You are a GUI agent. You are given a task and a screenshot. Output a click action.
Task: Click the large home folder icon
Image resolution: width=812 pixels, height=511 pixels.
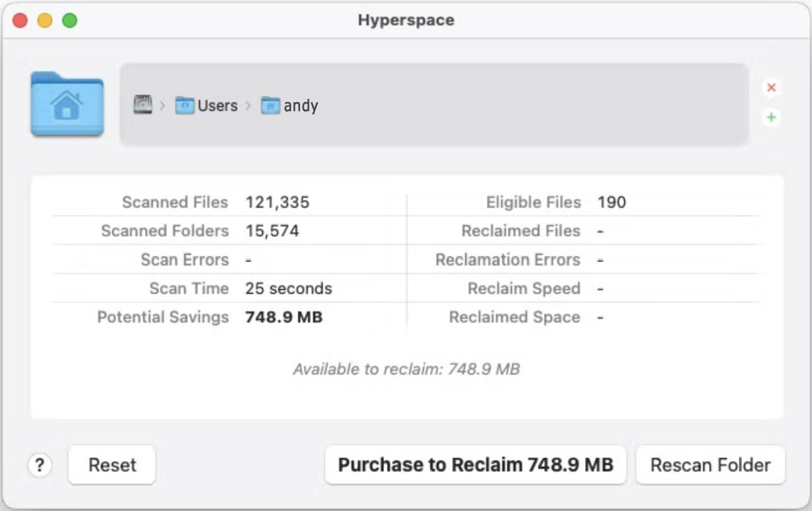(67, 105)
